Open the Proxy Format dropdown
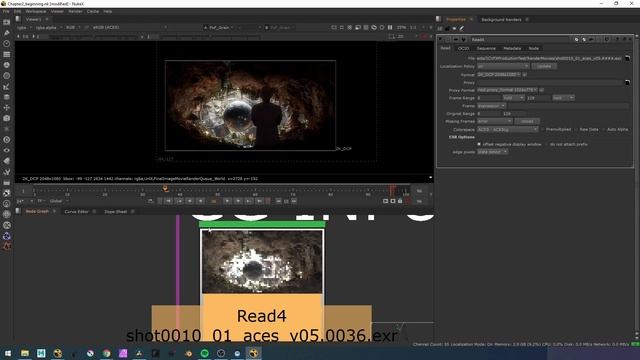The height and width of the screenshot is (360, 640). pyautogui.click(x=507, y=90)
